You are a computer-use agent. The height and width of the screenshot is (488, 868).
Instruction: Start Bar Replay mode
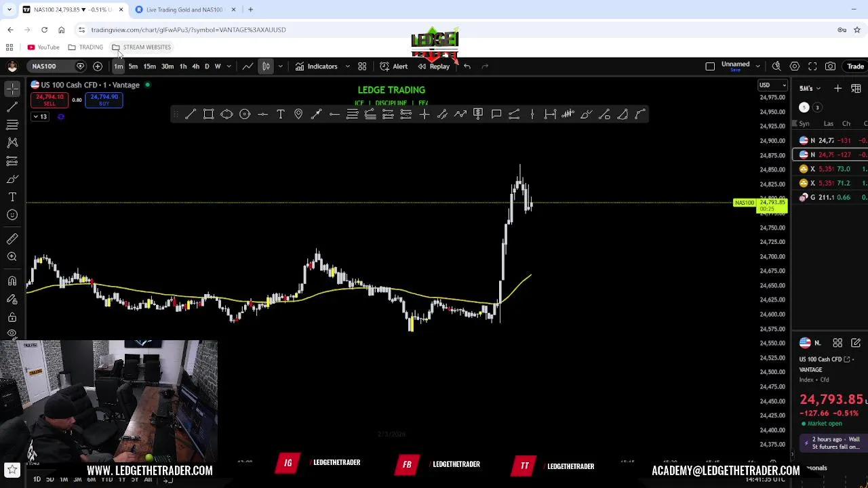pos(434,66)
